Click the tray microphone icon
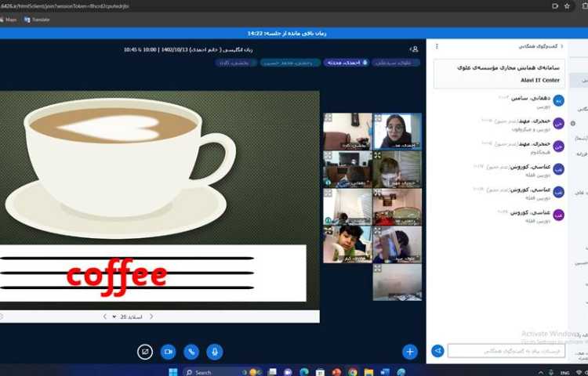 click(x=551, y=372)
